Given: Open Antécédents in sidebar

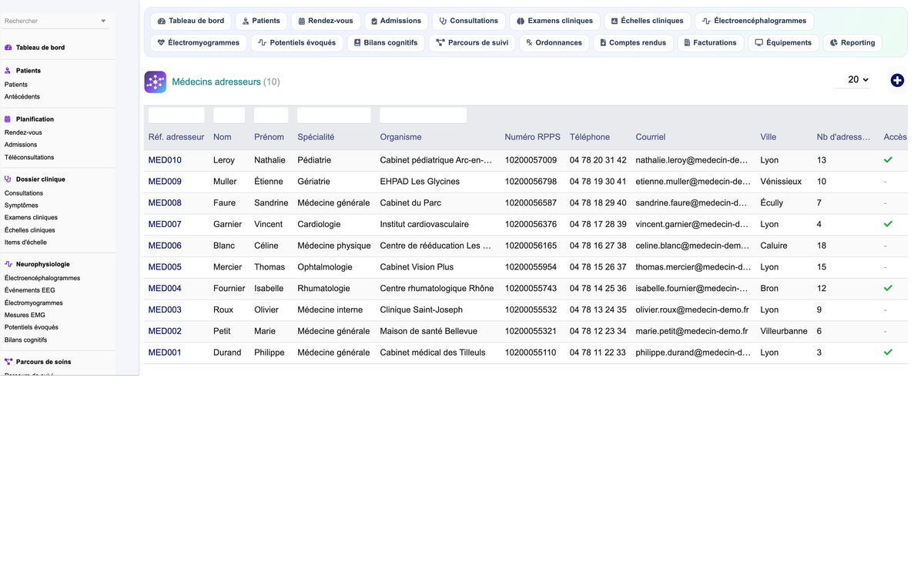Looking at the screenshot, I should (22, 97).
